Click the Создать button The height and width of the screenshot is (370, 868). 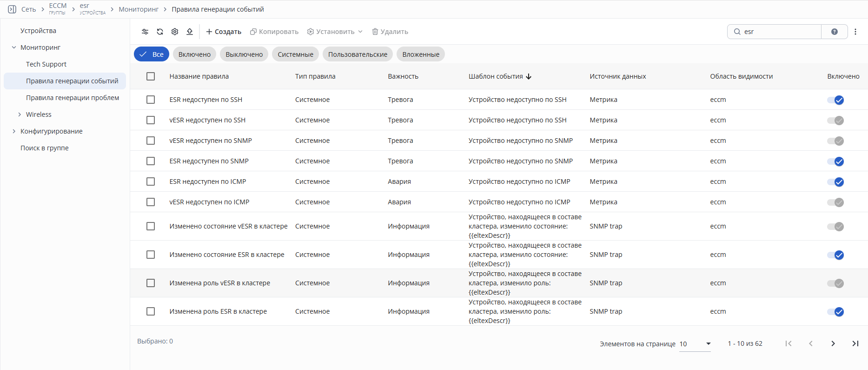[x=224, y=32]
